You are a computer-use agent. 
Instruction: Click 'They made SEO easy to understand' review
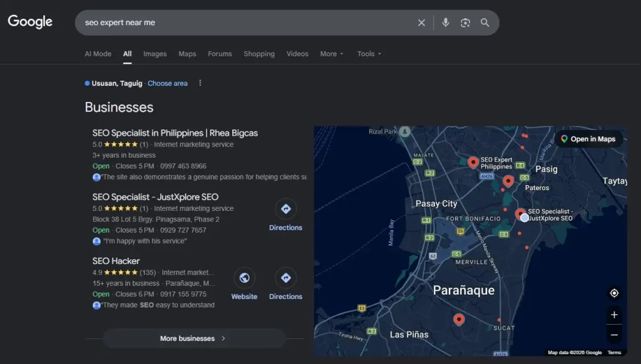[158, 305]
